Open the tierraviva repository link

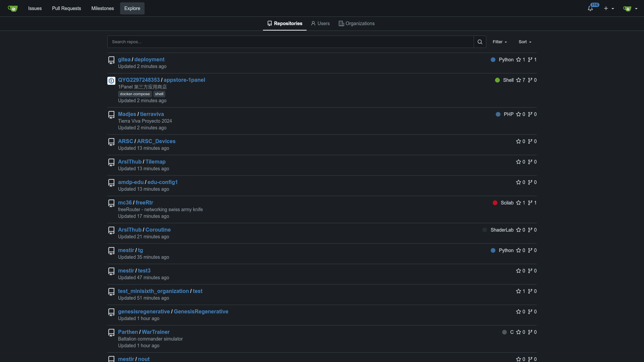click(x=152, y=114)
